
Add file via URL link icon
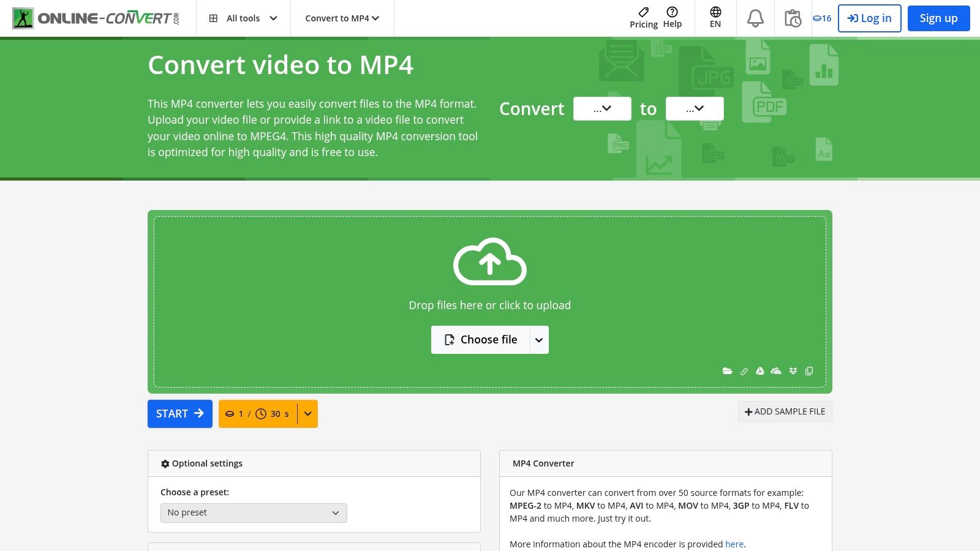tap(744, 371)
